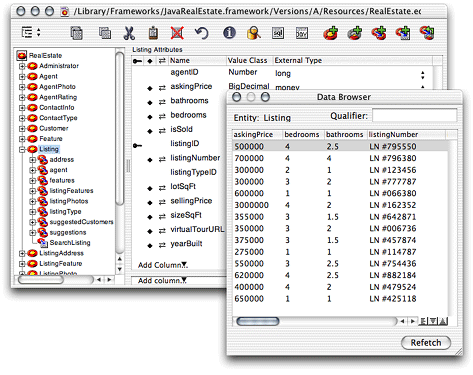Viewport: 473px width, 375px height.
Task: Select the Feature entity in tree
Action: [x=51, y=139]
